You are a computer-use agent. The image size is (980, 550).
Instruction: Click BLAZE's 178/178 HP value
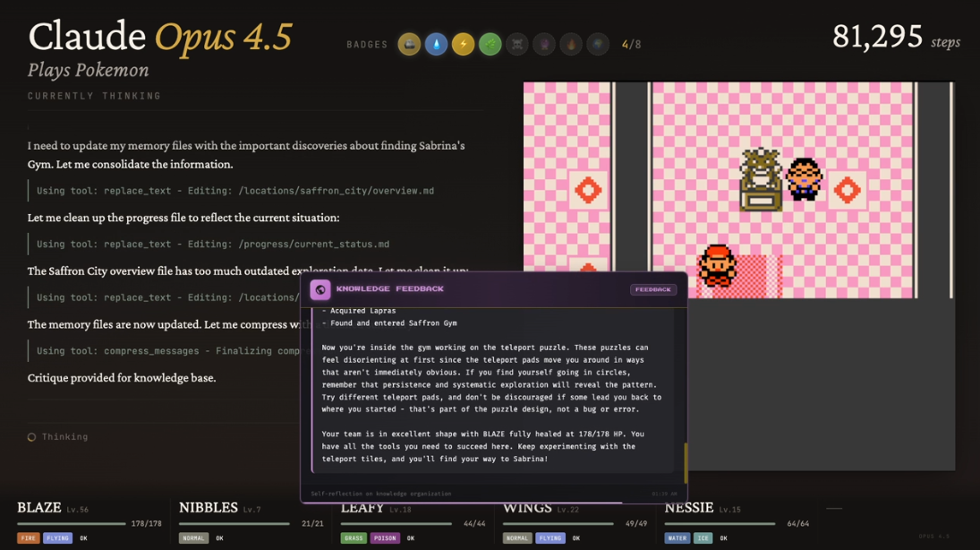pos(146,524)
